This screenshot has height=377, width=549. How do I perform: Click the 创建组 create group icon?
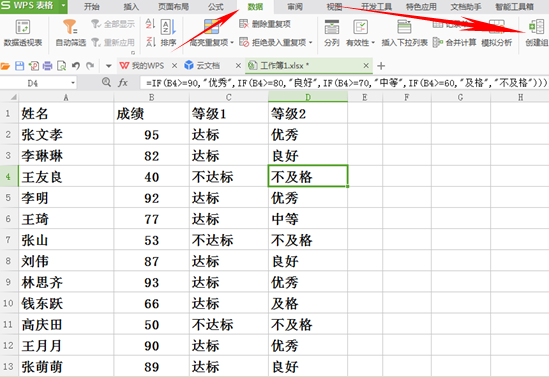(536, 27)
